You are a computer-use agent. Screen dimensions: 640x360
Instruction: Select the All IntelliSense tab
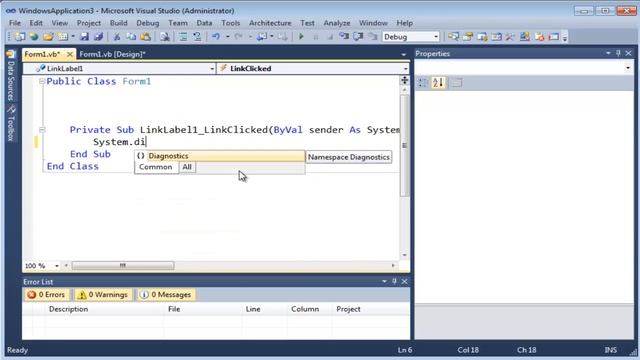pyautogui.click(x=187, y=167)
